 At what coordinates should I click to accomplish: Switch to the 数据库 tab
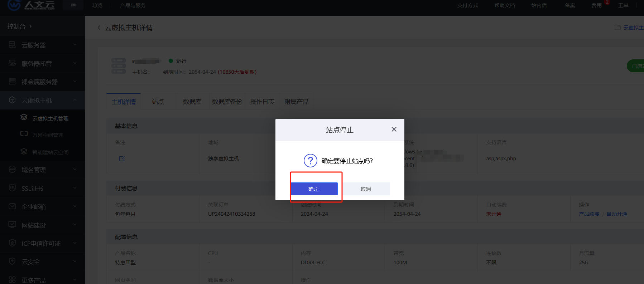pos(192,102)
